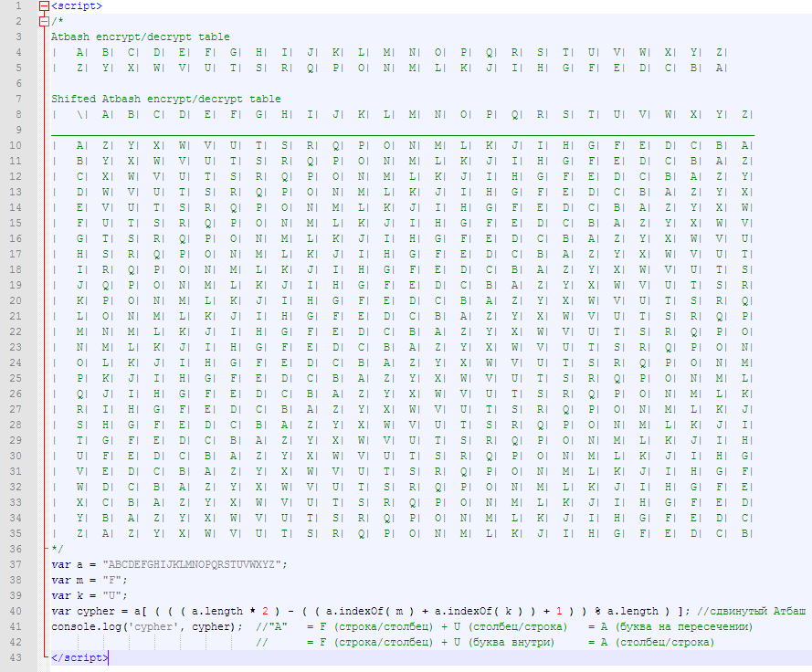Select line number 1 in the margin

point(18,6)
